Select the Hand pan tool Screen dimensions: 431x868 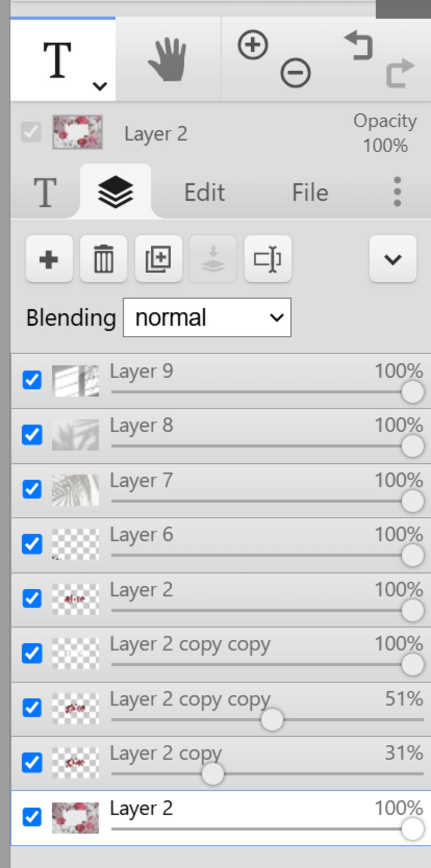(x=168, y=59)
